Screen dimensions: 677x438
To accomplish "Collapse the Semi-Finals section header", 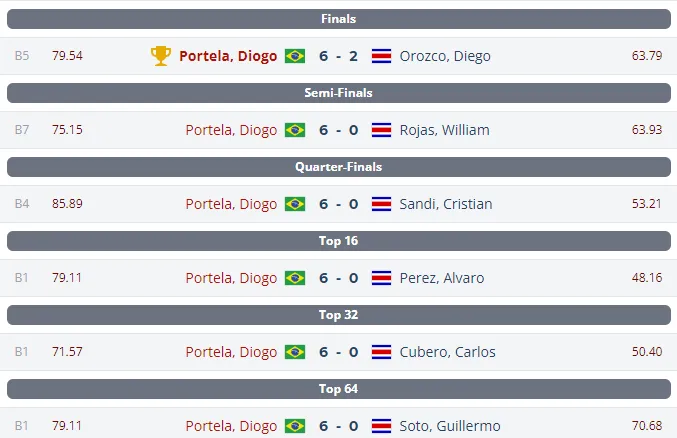I will point(338,93).
